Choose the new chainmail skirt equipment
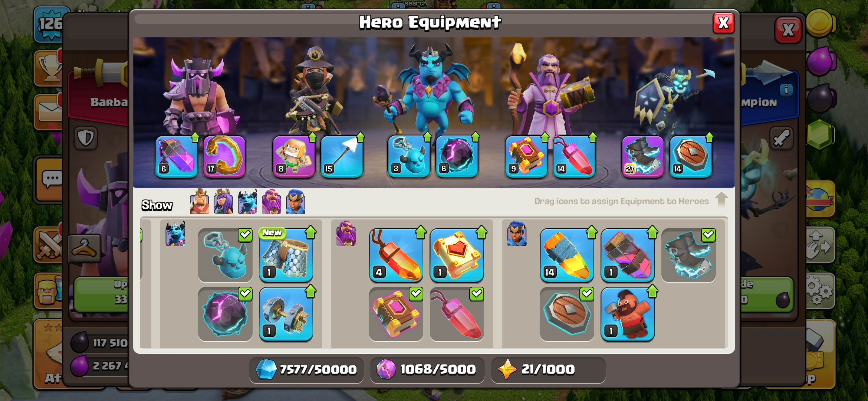 286,255
